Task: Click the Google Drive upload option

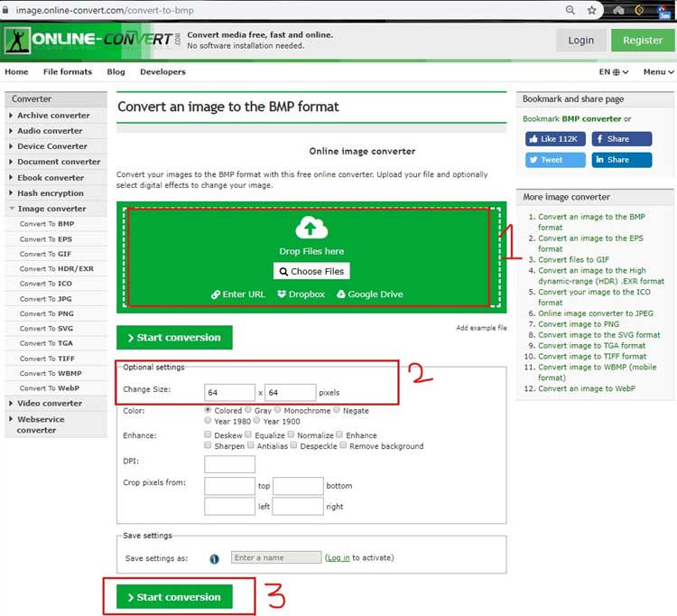Action: coord(341,294)
